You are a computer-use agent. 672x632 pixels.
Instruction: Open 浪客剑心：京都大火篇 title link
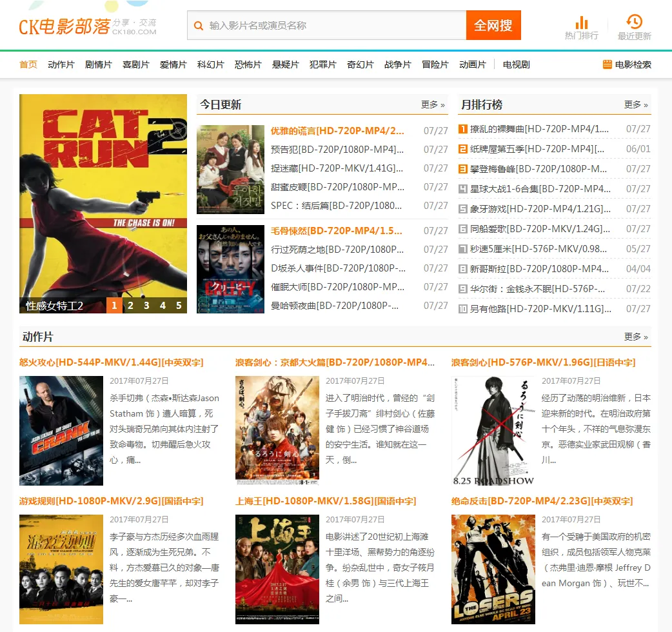point(335,362)
